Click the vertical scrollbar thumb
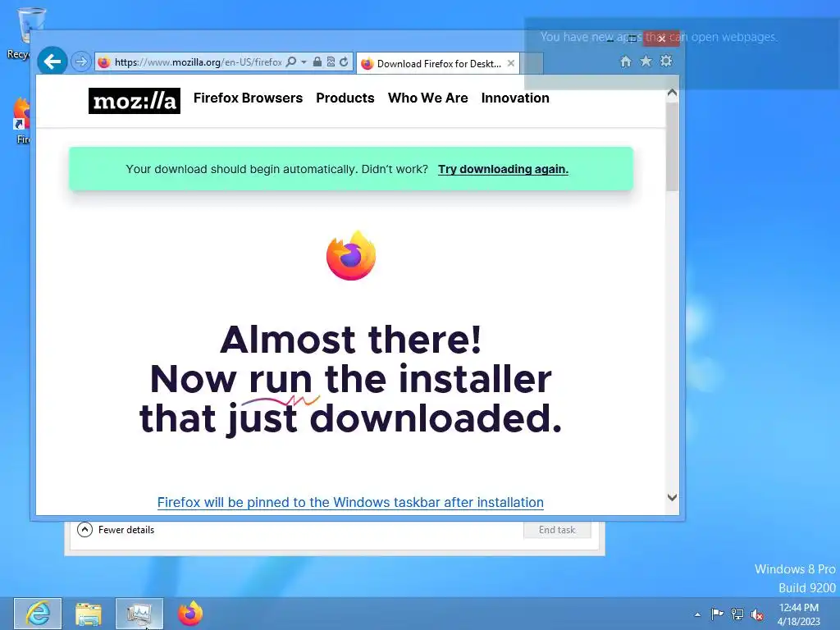 pos(673,146)
